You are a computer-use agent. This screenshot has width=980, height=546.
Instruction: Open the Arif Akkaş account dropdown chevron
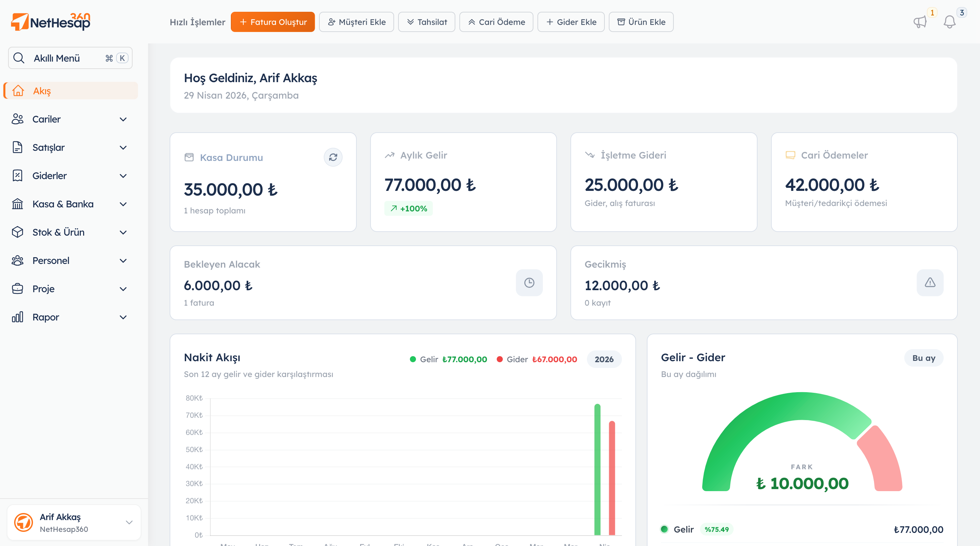point(129,522)
